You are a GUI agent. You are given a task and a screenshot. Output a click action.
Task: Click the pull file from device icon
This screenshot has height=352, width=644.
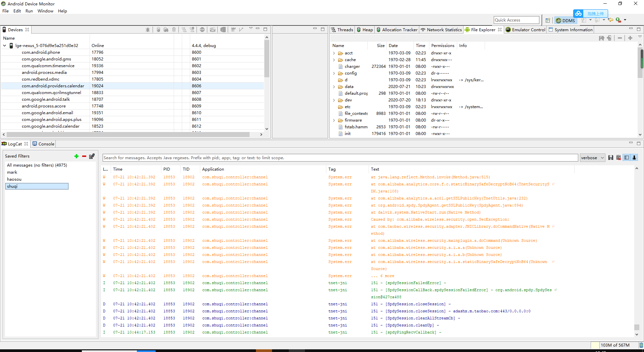602,38
